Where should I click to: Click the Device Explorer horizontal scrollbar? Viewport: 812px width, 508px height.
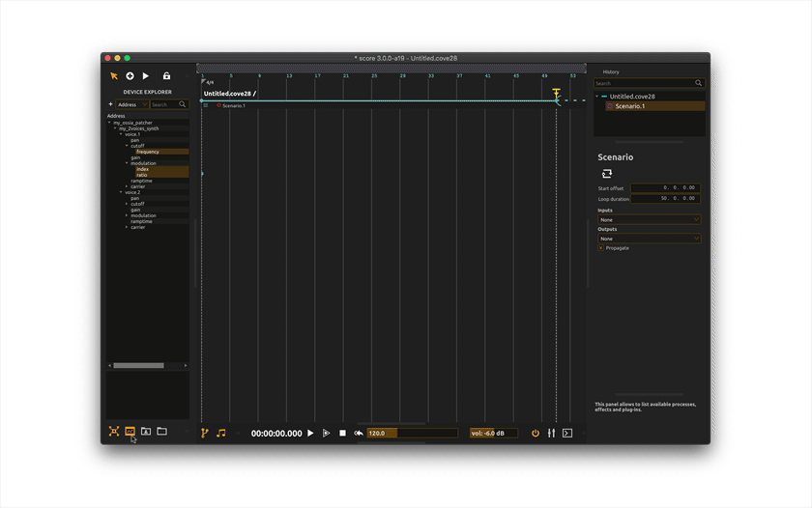coord(138,366)
